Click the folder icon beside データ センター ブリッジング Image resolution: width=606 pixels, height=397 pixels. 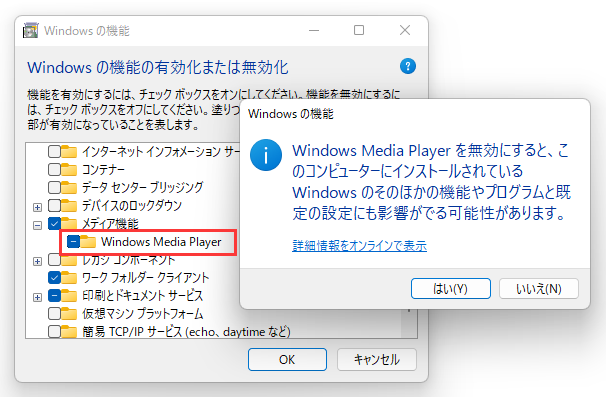click(69, 187)
